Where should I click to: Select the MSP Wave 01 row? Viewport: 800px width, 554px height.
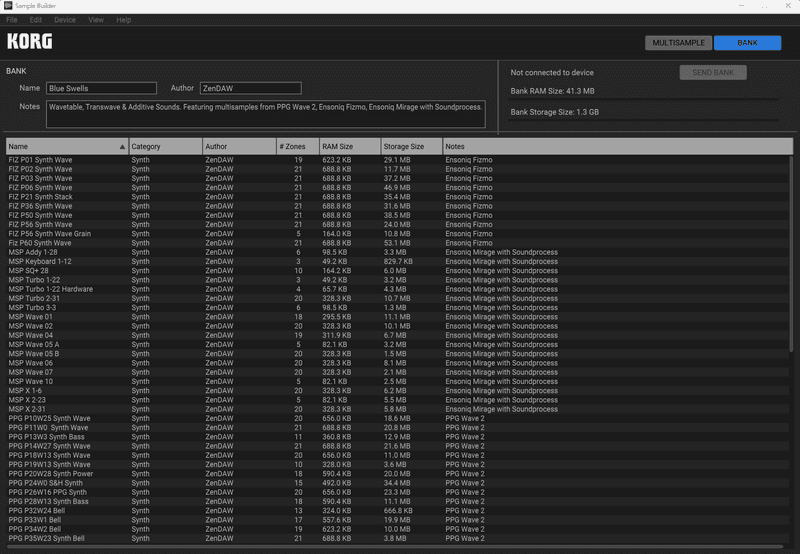click(x=397, y=317)
